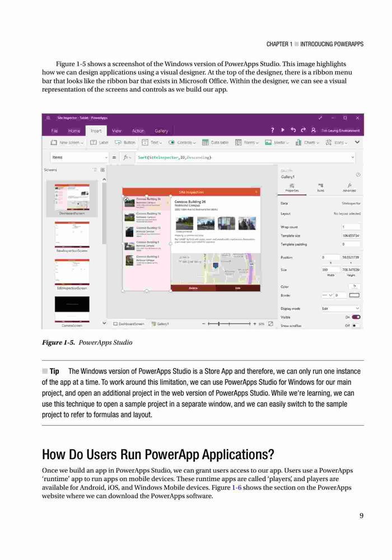Expand the formula bar chevron
Viewport: 392px width, 560px height.
(x=352, y=157)
